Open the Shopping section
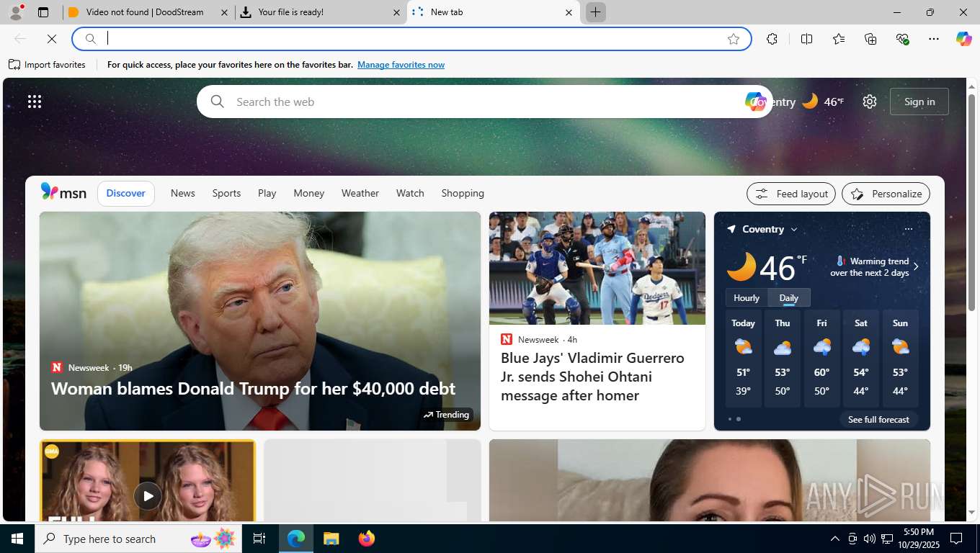Image resolution: width=980 pixels, height=553 pixels. coord(463,193)
